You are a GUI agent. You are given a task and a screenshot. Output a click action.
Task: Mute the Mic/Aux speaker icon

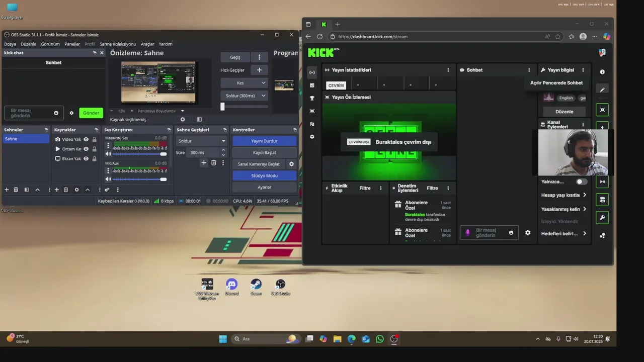108,179
